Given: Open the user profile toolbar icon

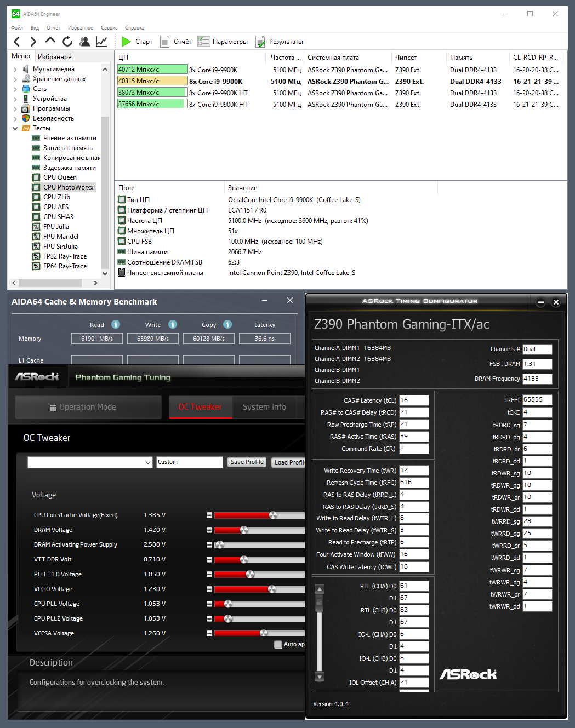Looking at the screenshot, I should click(84, 42).
